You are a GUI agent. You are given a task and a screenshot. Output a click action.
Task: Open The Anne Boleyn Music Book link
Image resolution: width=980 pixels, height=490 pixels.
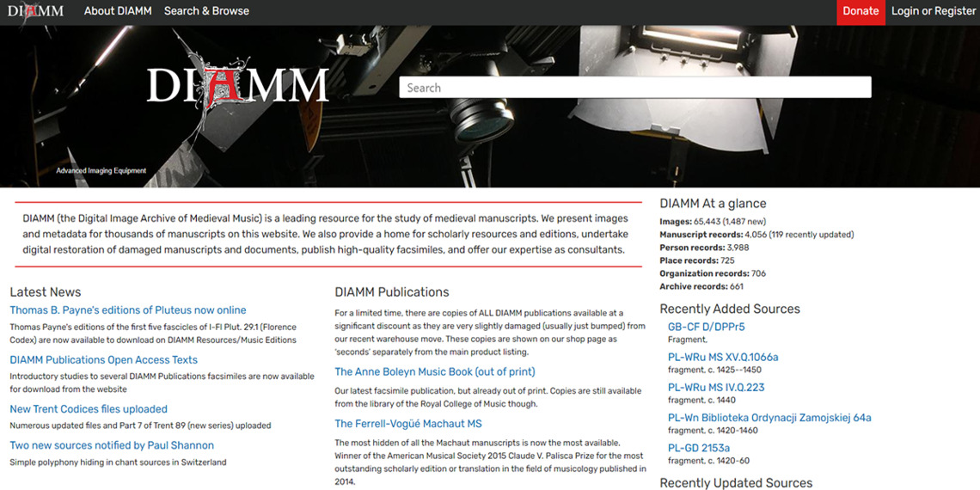pyautogui.click(x=435, y=372)
